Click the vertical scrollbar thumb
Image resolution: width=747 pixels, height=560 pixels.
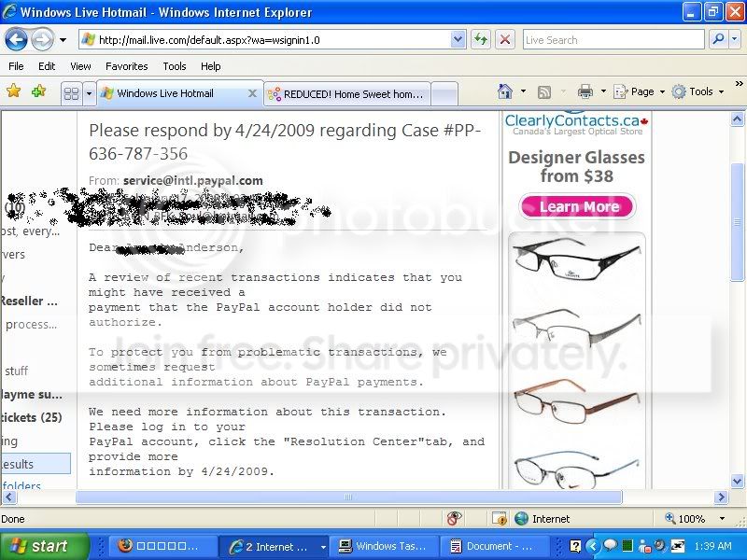[x=737, y=222]
